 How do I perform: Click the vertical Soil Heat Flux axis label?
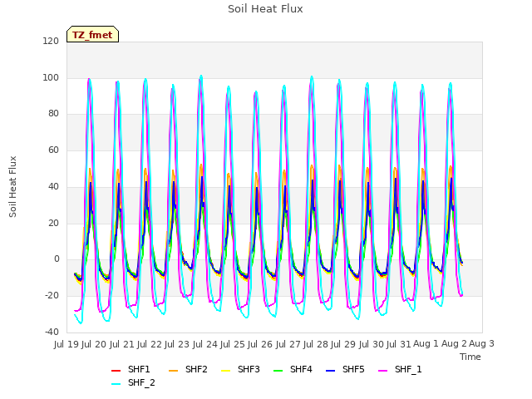click(12, 186)
